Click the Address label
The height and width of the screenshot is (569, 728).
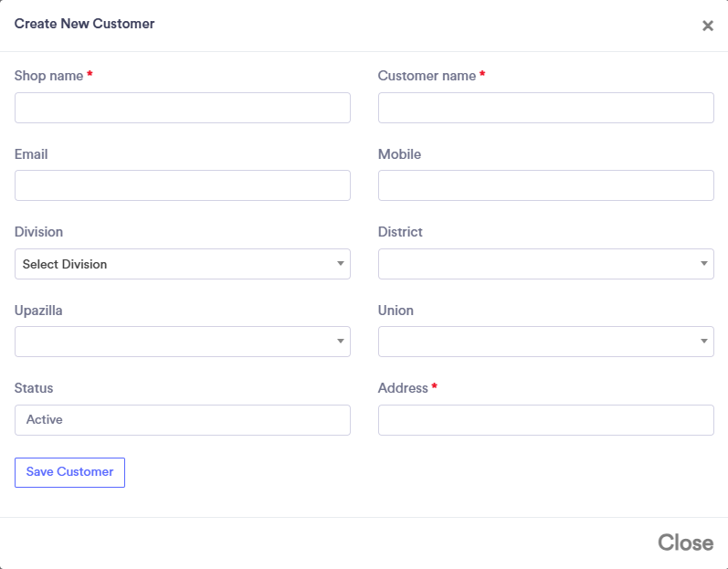(403, 388)
